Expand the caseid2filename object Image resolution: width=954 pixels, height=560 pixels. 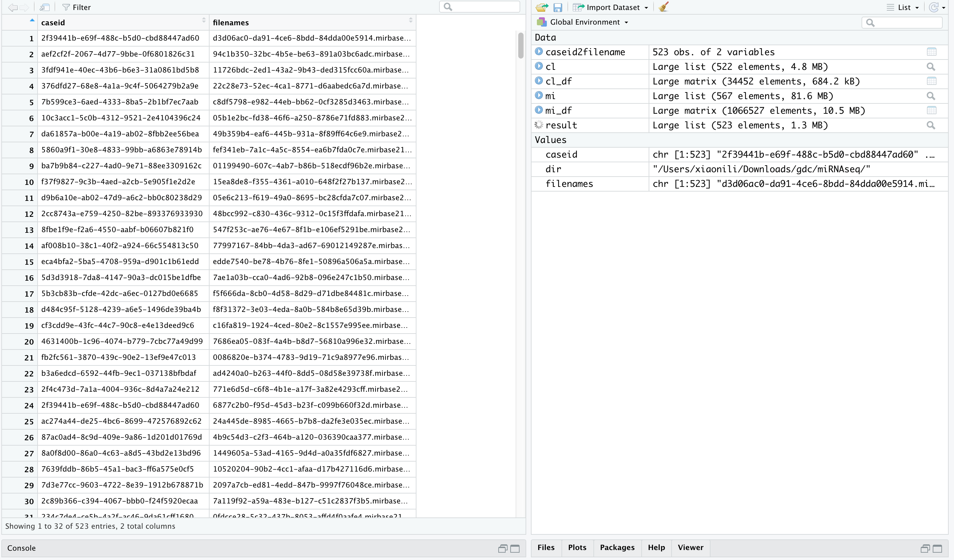point(539,52)
